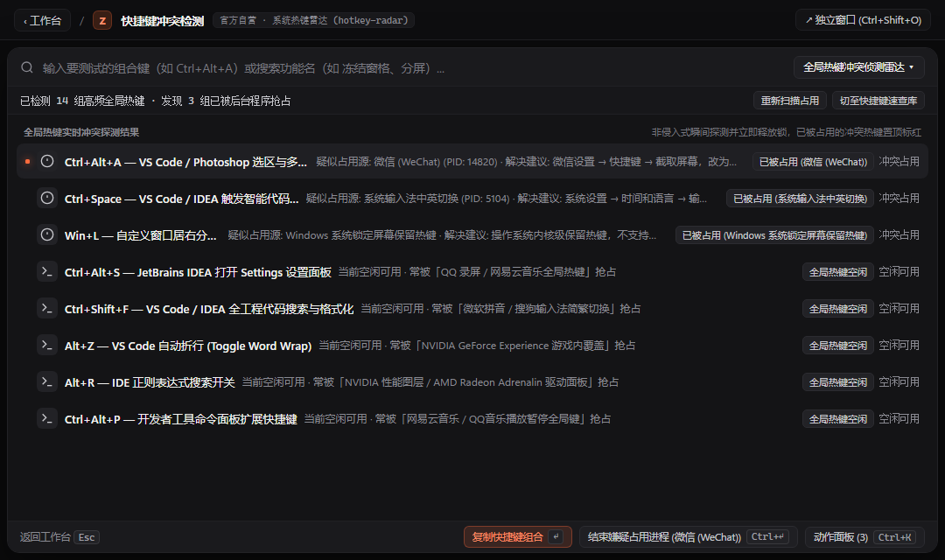Click 全局热键空闲 badge on Alt+R row

(x=837, y=382)
